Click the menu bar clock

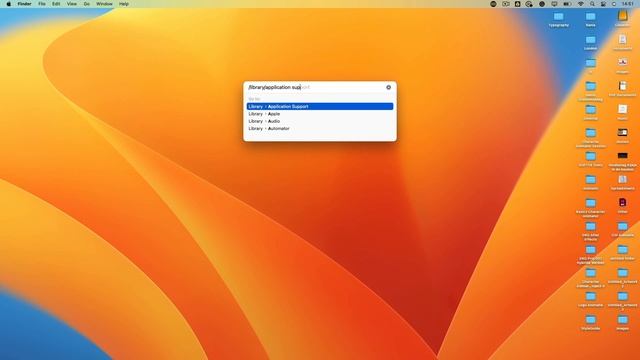[x=628, y=4]
